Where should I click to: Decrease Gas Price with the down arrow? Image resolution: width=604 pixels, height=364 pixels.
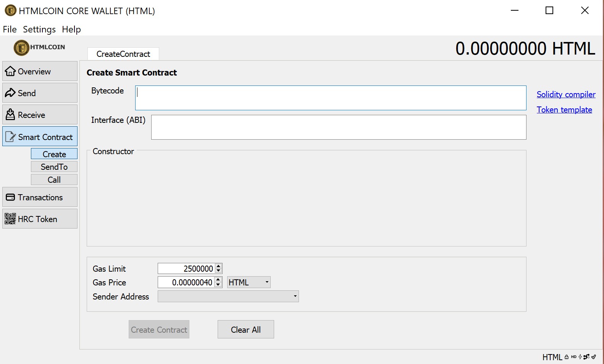(218, 285)
